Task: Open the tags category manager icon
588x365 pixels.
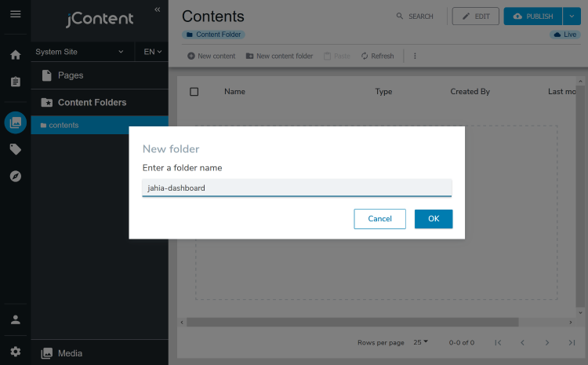Action: [16, 149]
